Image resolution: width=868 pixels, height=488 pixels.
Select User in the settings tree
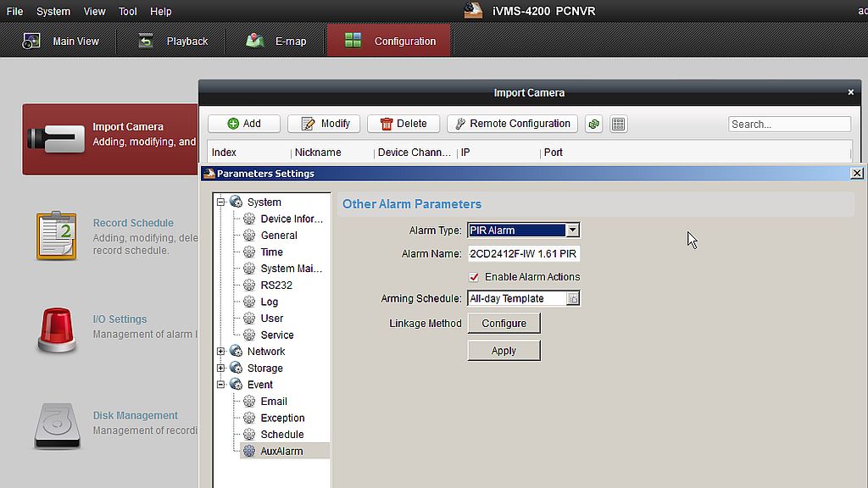pyautogui.click(x=272, y=319)
